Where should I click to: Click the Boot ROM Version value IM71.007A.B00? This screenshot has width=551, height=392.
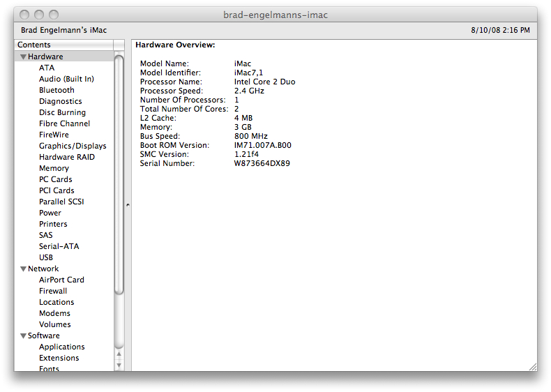(263, 146)
